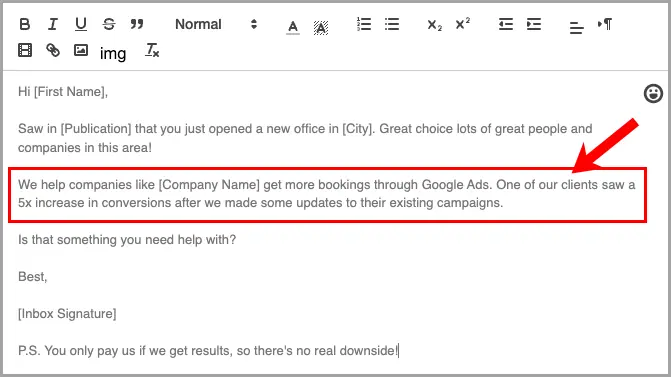Click the [City] placeholder text
This screenshot has height=377, width=671.
pos(358,129)
